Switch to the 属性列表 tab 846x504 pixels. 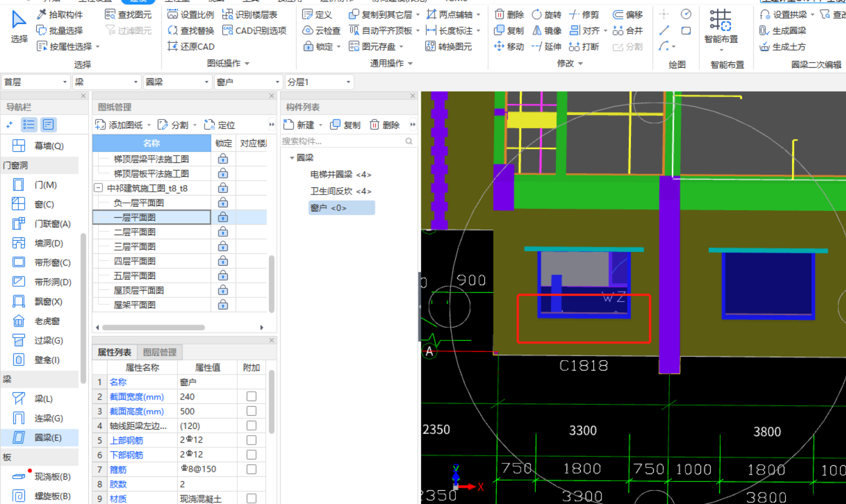(115, 352)
